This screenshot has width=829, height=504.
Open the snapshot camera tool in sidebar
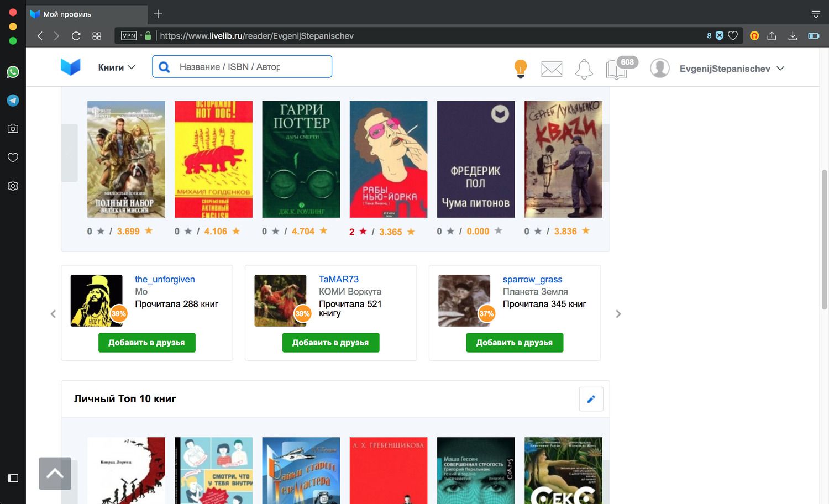pos(13,129)
